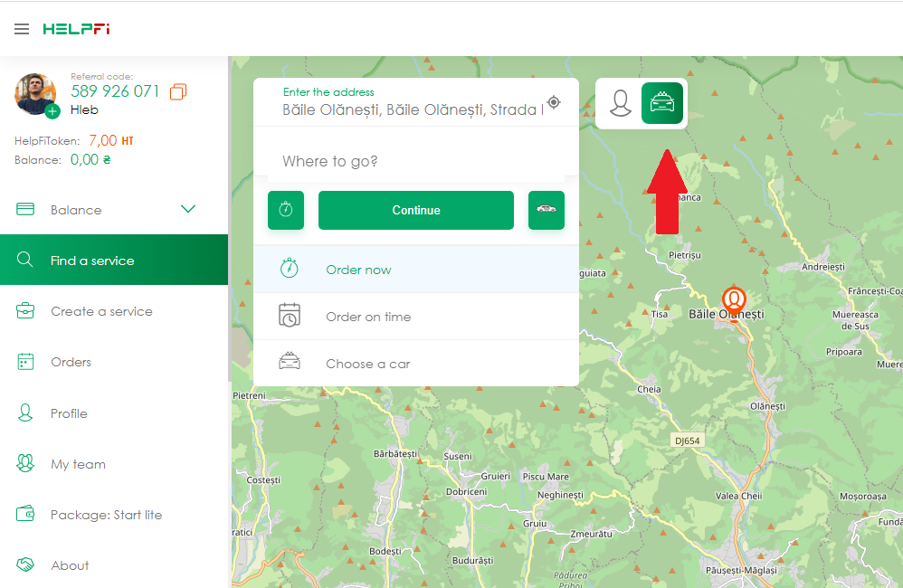
Task: Open the My team page
Action: click(x=78, y=464)
